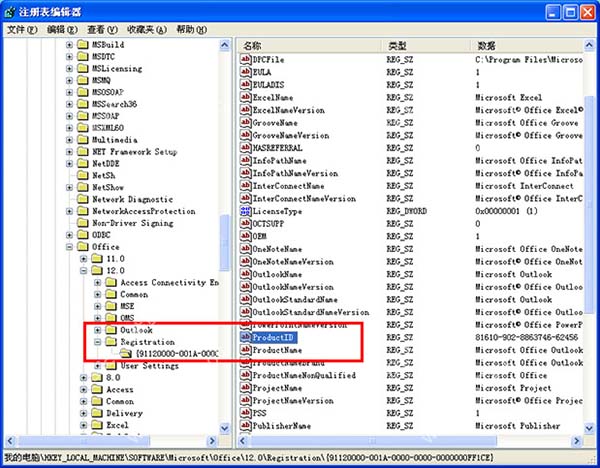Click the User Settings folder icon
This screenshot has height=468, width=600.
(111, 365)
